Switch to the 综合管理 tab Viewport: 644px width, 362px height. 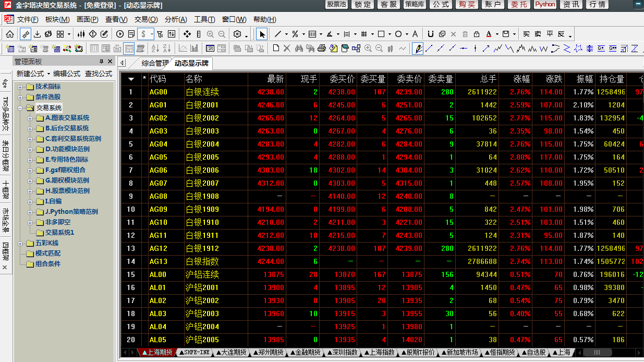(155, 63)
